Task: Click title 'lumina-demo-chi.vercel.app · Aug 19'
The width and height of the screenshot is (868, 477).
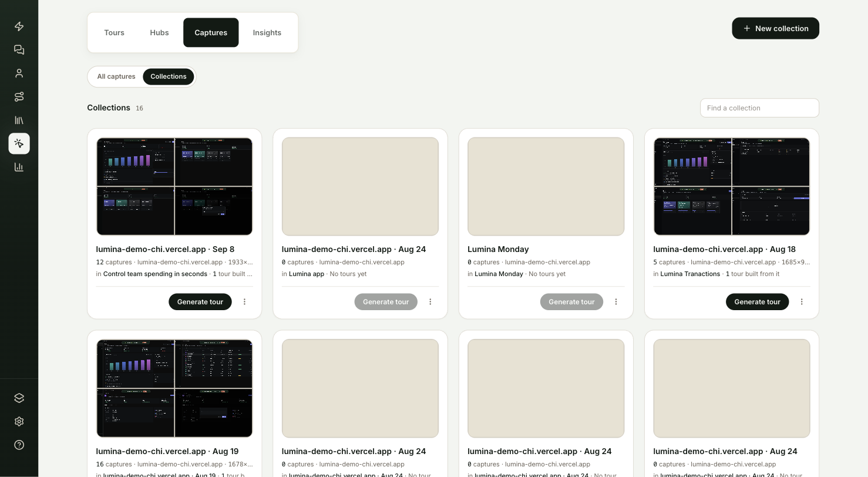Action: click(x=167, y=451)
